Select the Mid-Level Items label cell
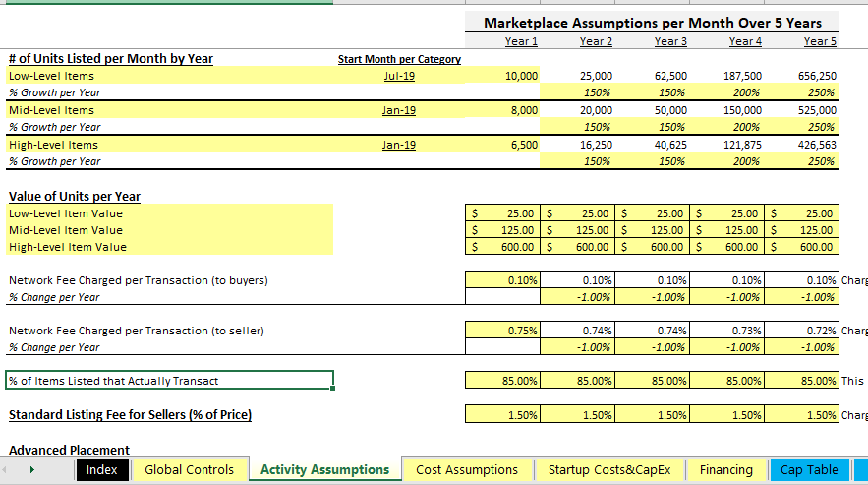Screen dimensions: 868x485 (169, 110)
